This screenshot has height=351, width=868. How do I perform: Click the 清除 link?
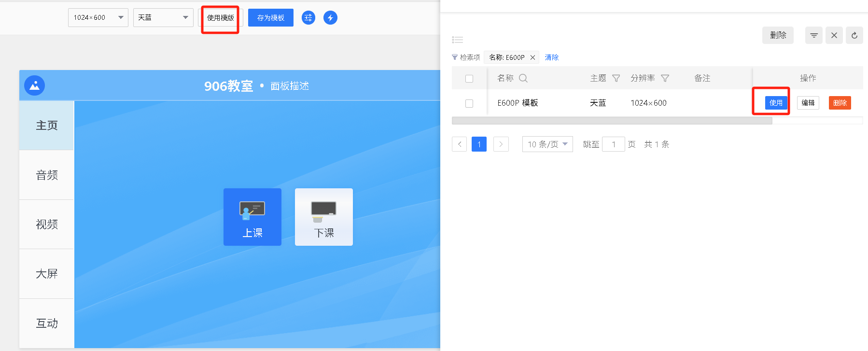[x=551, y=57]
